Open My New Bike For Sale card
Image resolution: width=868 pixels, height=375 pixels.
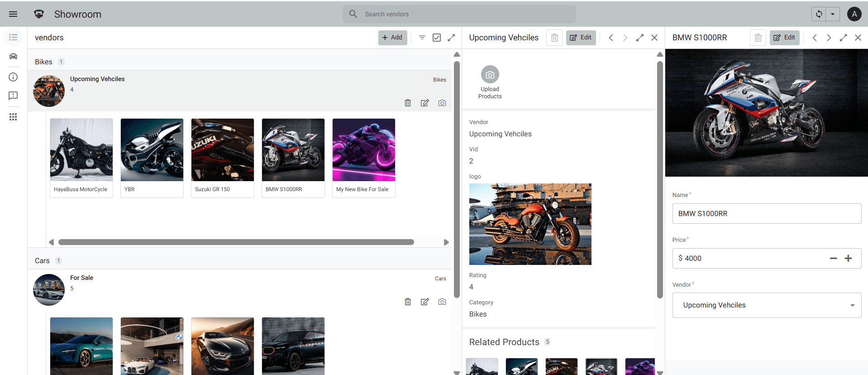(364, 158)
